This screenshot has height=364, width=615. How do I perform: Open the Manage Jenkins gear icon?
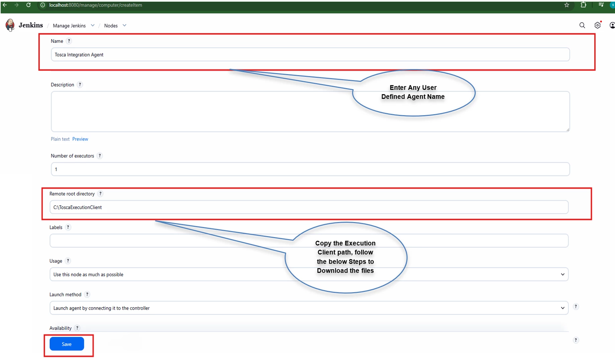[x=598, y=25]
